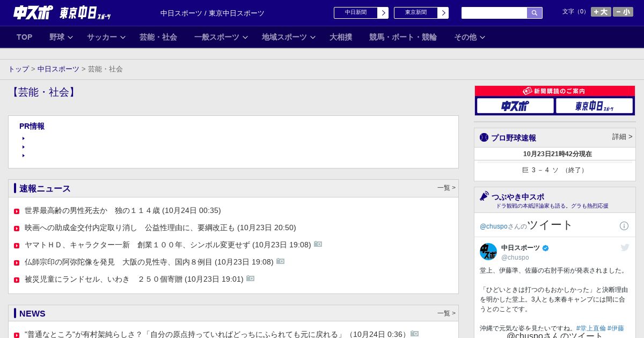Click the baseball icon beside プロ野球速報

484,137
